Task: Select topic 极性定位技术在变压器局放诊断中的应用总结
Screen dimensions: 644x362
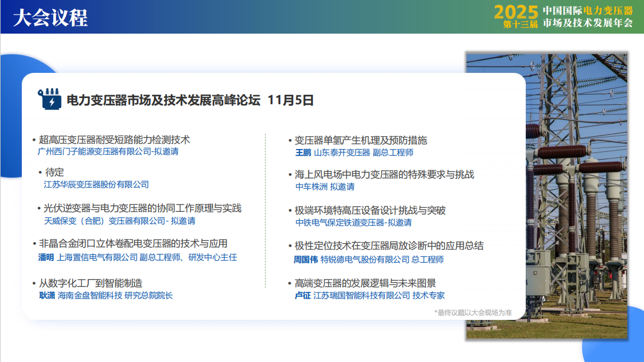Action: click(x=389, y=246)
